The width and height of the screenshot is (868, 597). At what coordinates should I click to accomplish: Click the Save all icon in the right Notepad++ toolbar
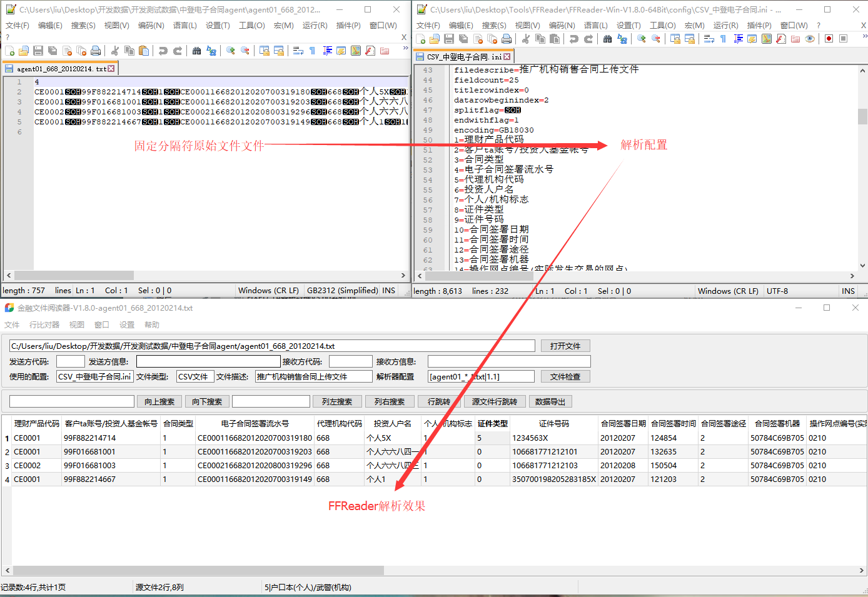[x=463, y=39]
